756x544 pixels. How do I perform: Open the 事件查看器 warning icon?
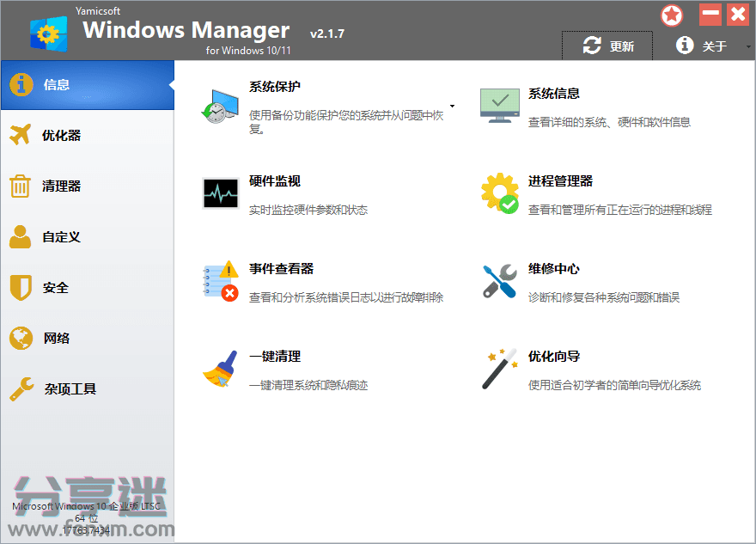click(220, 281)
